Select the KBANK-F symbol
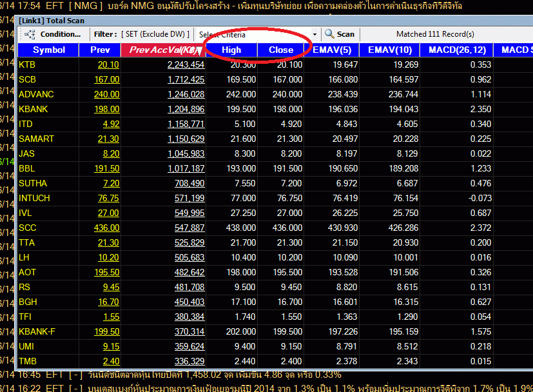 [37, 332]
